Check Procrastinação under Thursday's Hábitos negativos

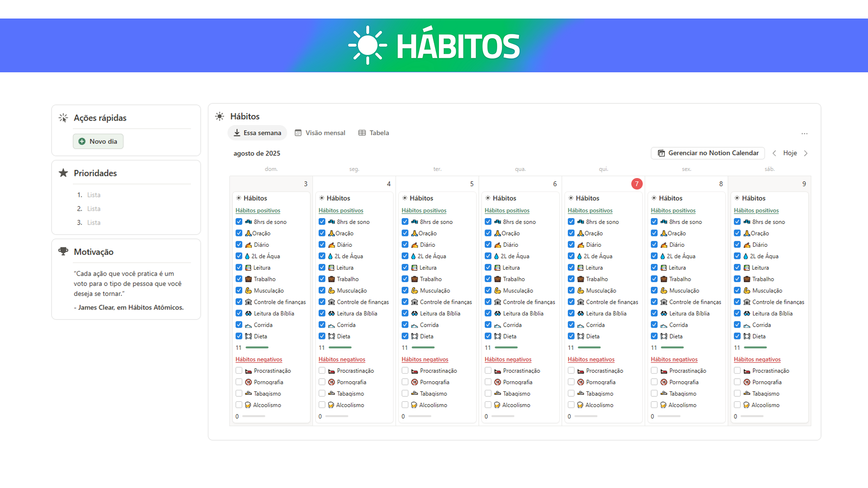pyautogui.click(x=571, y=371)
